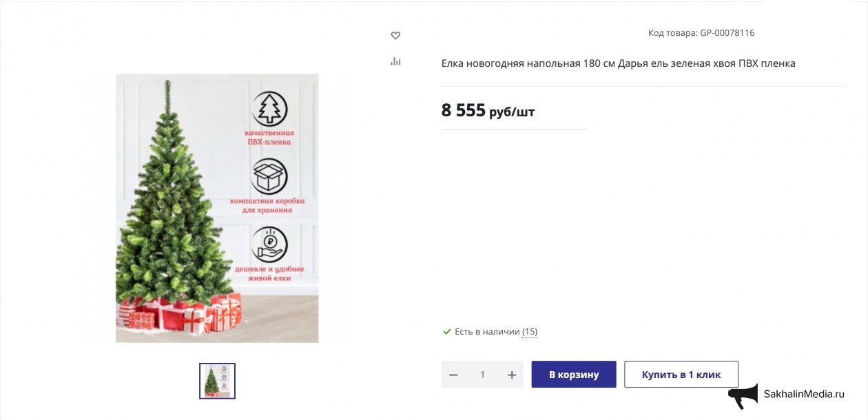Click the storage box icon in photo
This screenshot has height=420, width=868.
point(269,176)
